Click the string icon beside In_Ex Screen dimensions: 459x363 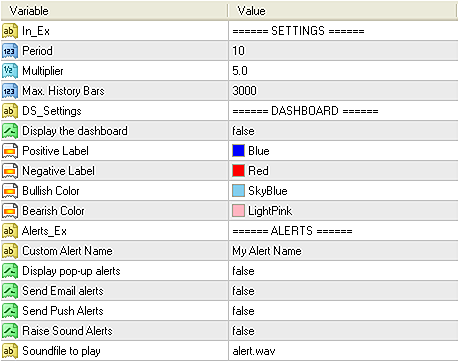pyautogui.click(x=10, y=31)
